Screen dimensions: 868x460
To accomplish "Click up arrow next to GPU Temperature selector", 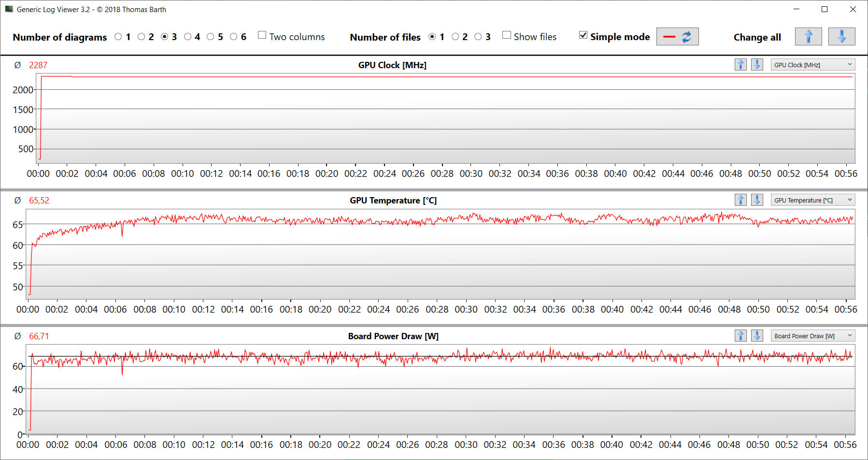I will 740,200.
